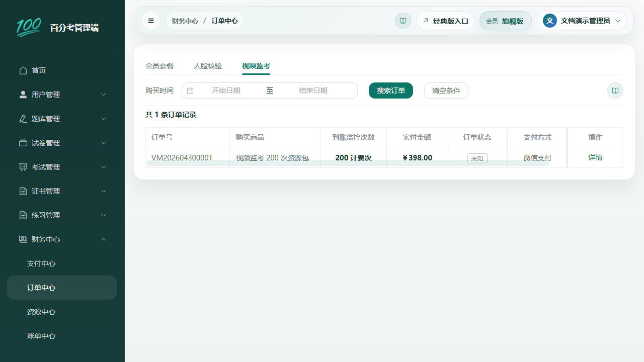The image size is (644, 362).
Task: Click the document icon beside 证书管理
Action: coord(23,191)
